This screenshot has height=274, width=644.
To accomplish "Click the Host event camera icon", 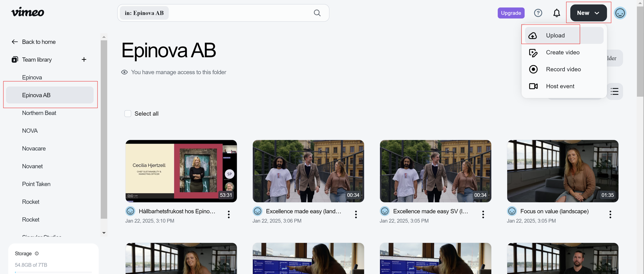I will tap(533, 86).
